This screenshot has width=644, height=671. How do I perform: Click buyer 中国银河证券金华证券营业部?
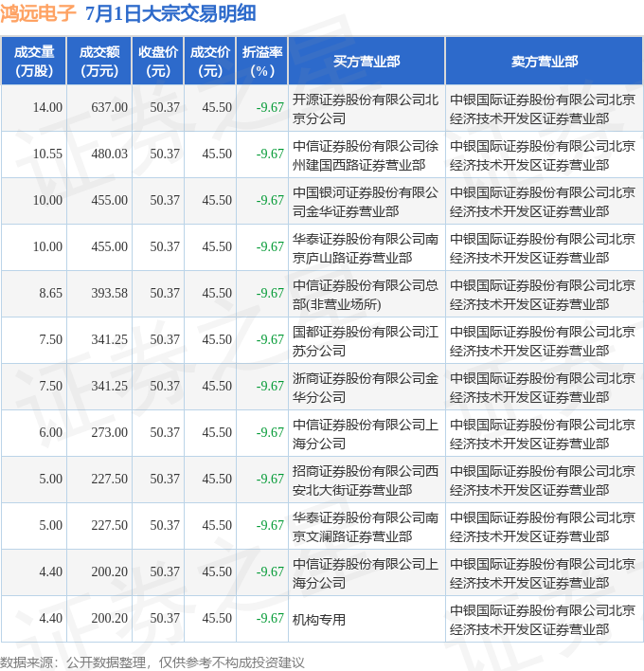click(366, 202)
